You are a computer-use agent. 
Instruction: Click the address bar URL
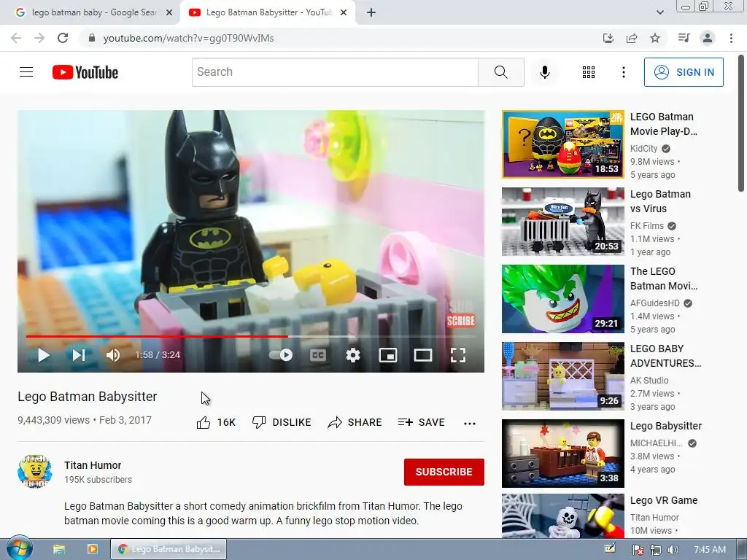(189, 38)
